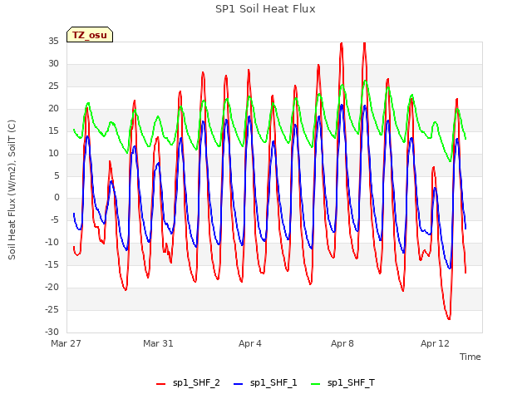Click the red peak near Apr 8

[x=342, y=43]
